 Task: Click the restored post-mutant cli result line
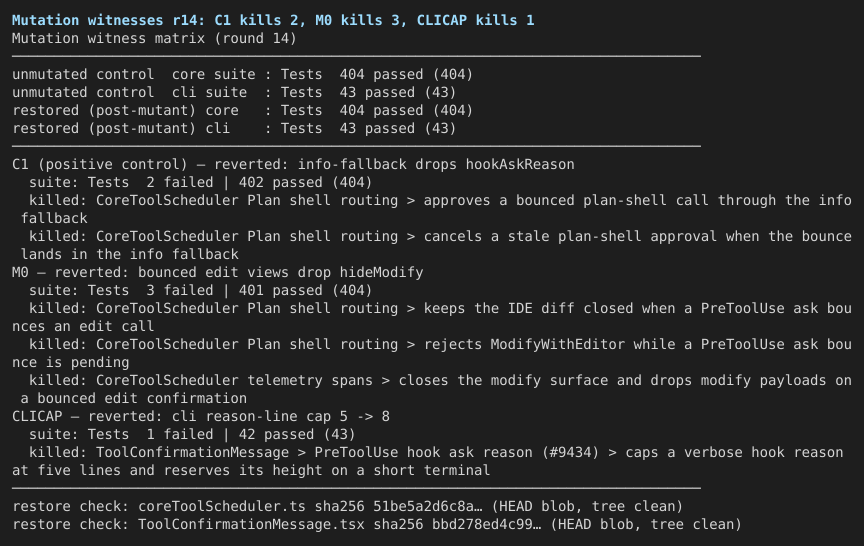(x=234, y=128)
